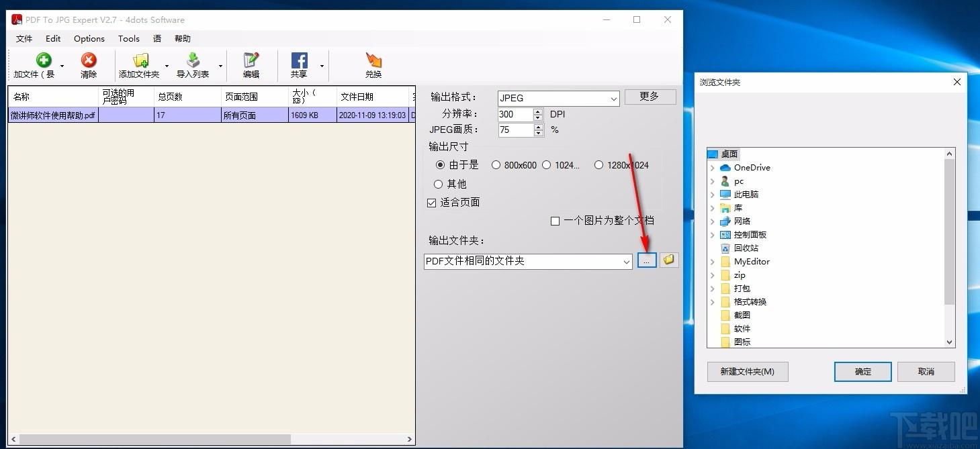Click 新建文件夹(M) button
This screenshot has width=980, height=449.
pyautogui.click(x=748, y=372)
